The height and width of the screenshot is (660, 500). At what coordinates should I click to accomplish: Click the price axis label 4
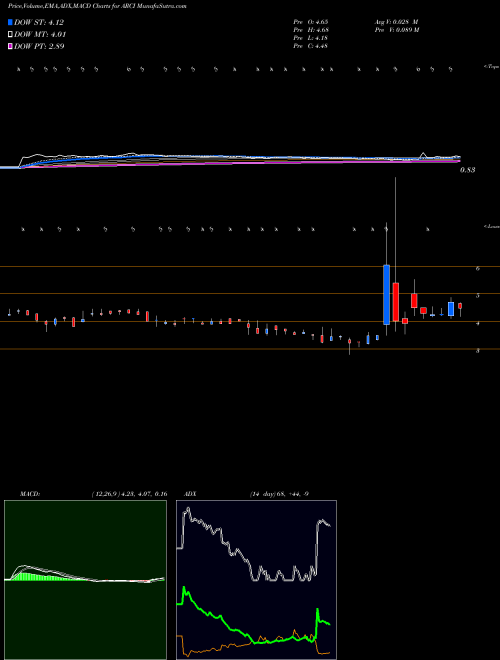(x=478, y=323)
